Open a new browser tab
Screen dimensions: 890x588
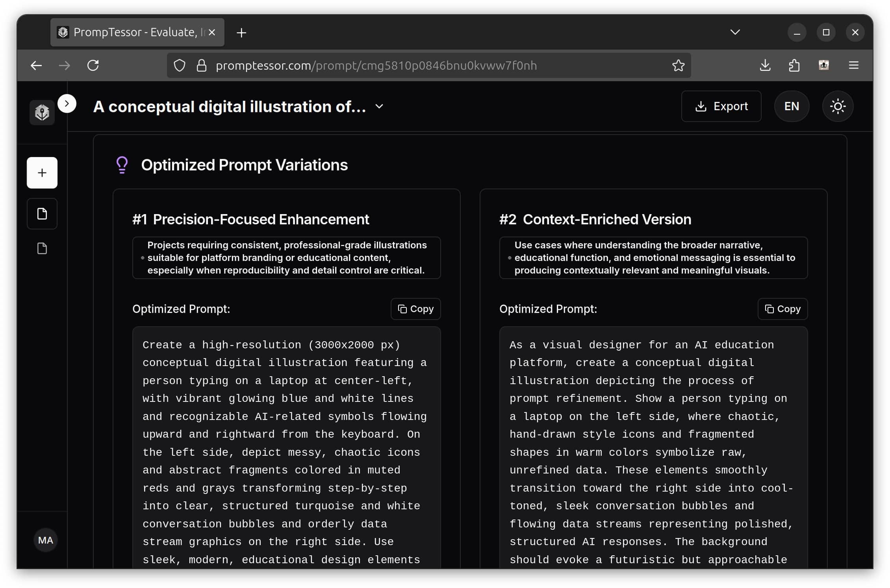(x=241, y=33)
